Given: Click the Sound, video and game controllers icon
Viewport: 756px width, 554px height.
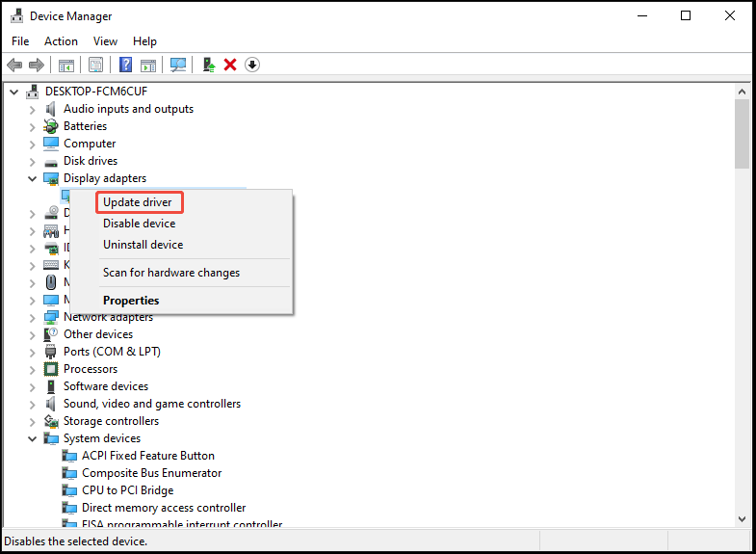Looking at the screenshot, I should click(x=51, y=404).
